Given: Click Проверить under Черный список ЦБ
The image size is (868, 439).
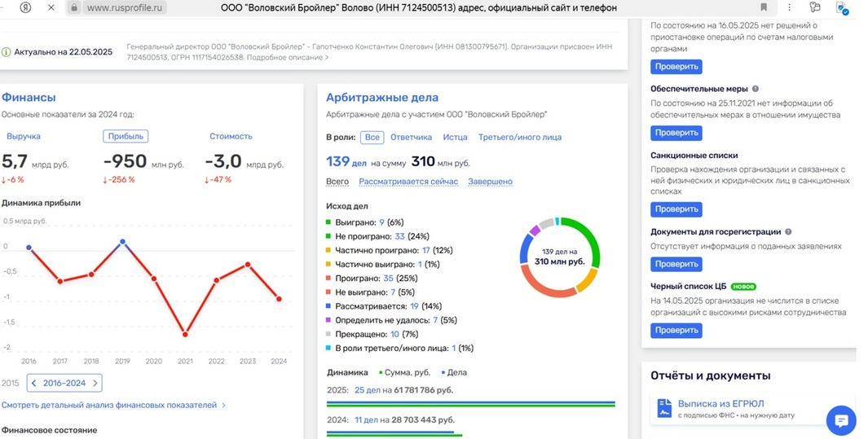Looking at the screenshot, I should [x=676, y=330].
